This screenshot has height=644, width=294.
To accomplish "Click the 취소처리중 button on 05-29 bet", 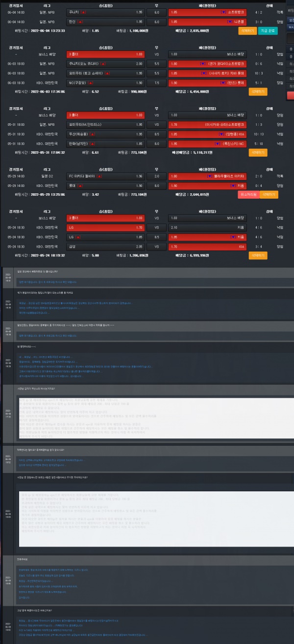I will 248,195.
